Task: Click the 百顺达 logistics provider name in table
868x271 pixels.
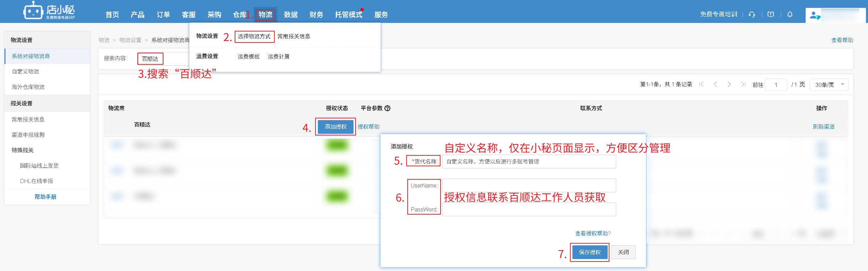Action: 142,125
